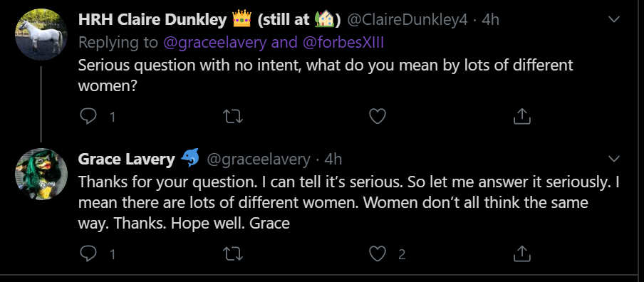This screenshot has width=644, height=282.
Task: Open the 4h timestamp on Grace's tweet
Action: (333, 160)
